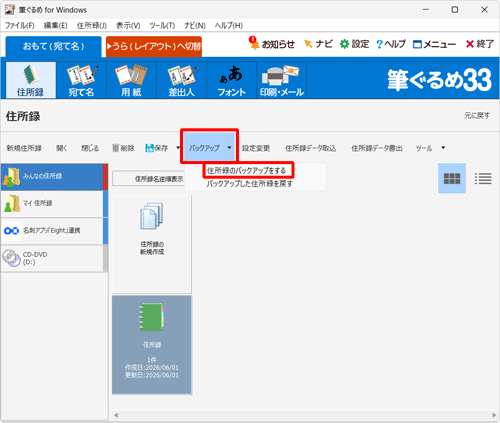The height and width of the screenshot is (423, 500).
Task: Expand the ツール toolbar dropdown arrow
Action: pos(443,148)
